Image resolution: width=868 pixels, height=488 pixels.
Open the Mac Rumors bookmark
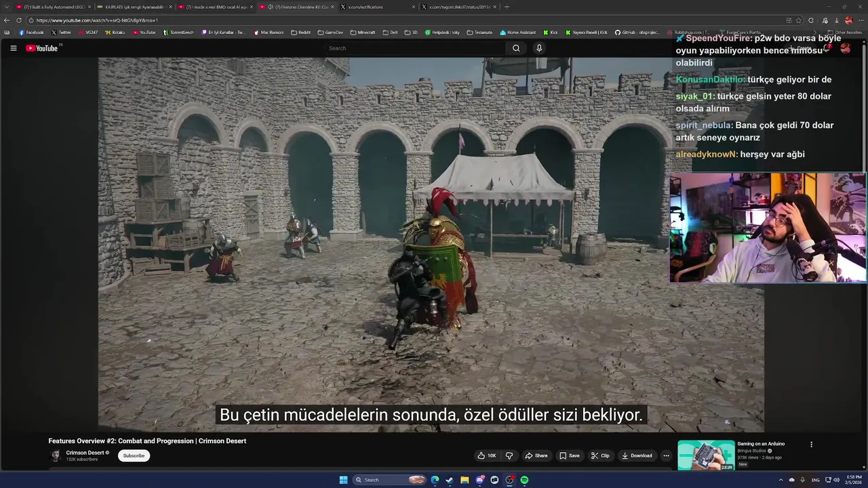tap(269, 33)
